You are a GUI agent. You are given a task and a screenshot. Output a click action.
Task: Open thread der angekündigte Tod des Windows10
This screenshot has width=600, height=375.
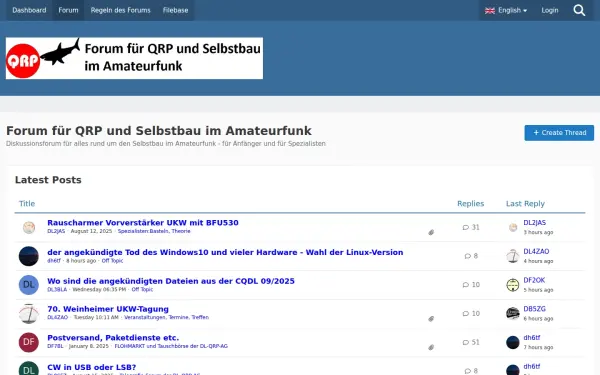pos(225,252)
